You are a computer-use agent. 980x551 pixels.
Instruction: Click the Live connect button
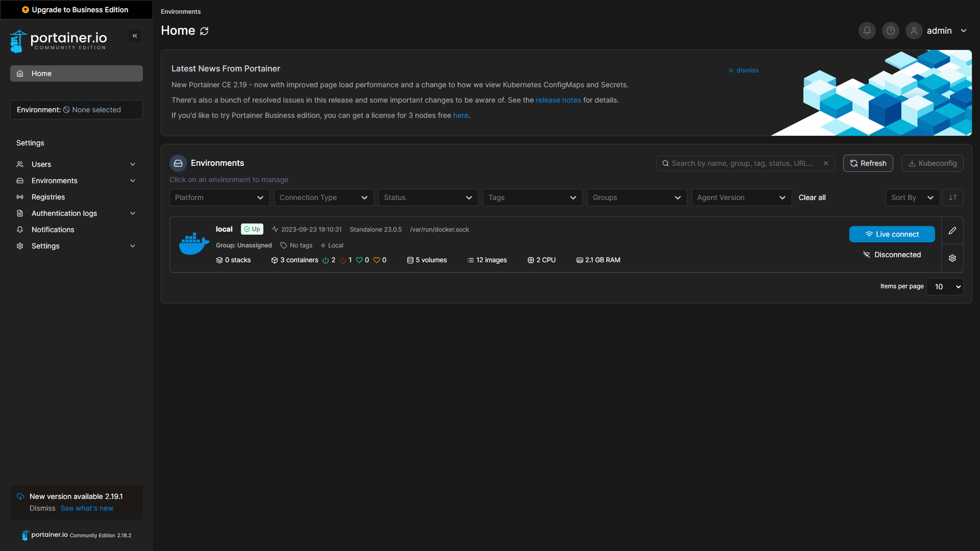pos(892,234)
